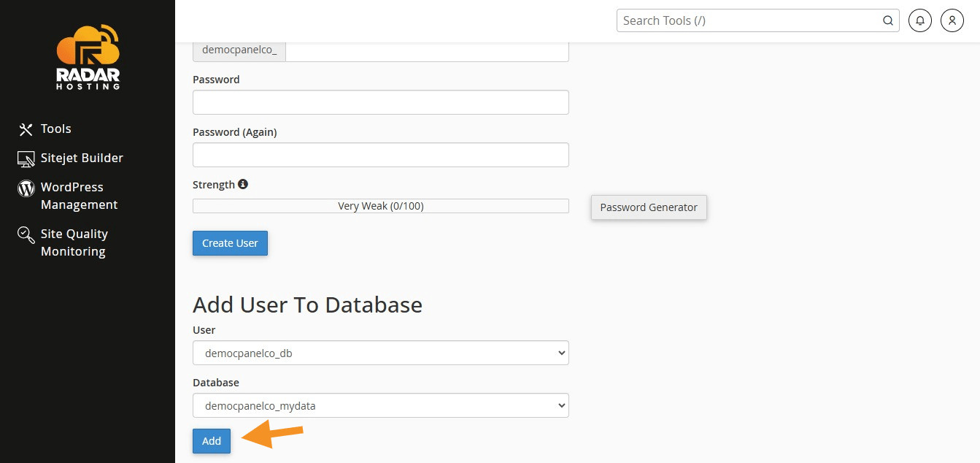
Task: Open Tools from the sidebar menu
Action: click(55, 129)
